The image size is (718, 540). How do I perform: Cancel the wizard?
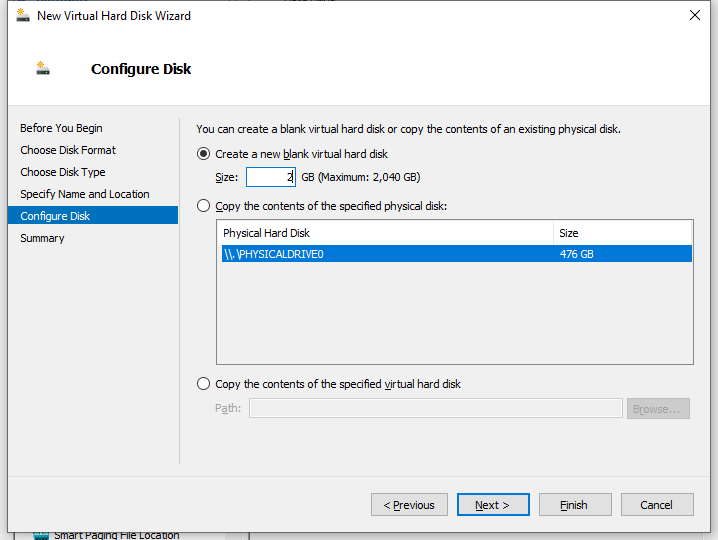pyautogui.click(x=657, y=504)
